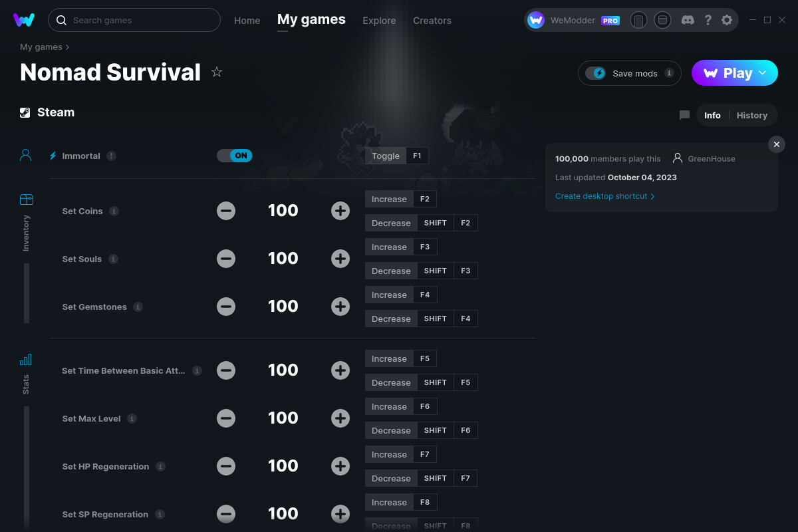Screen dimensions: 798x532
Task: Click Set Souls Increase F3 hotkey
Action: [x=401, y=247]
